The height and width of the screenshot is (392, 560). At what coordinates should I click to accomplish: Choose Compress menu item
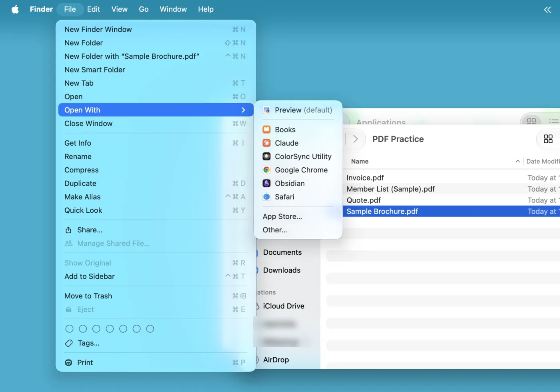pos(156,170)
